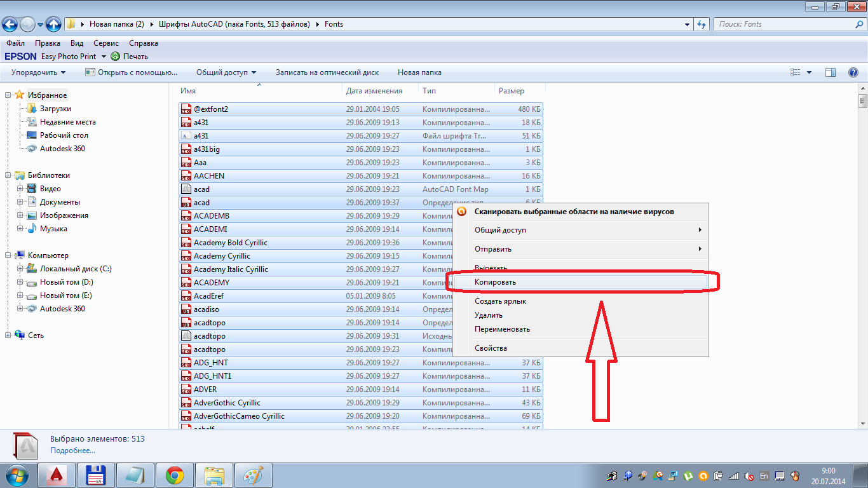Click the muted volume tray icon

[x=750, y=475]
